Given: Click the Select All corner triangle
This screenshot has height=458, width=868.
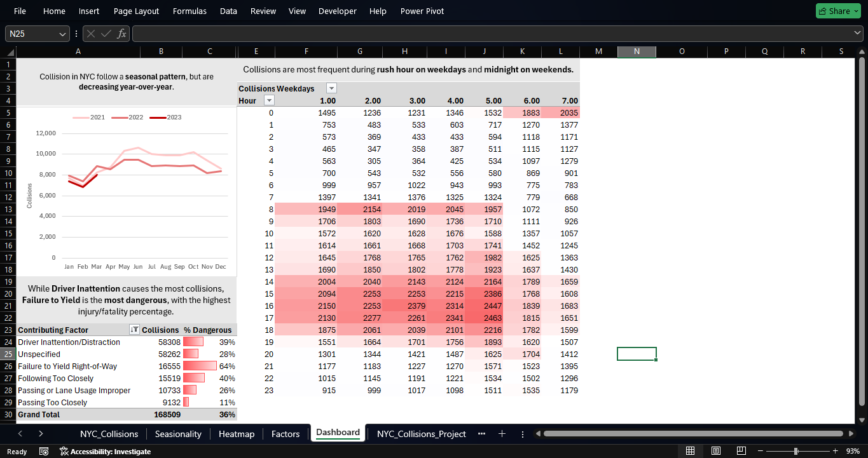Looking at the screenshot, I should (10, 52).
